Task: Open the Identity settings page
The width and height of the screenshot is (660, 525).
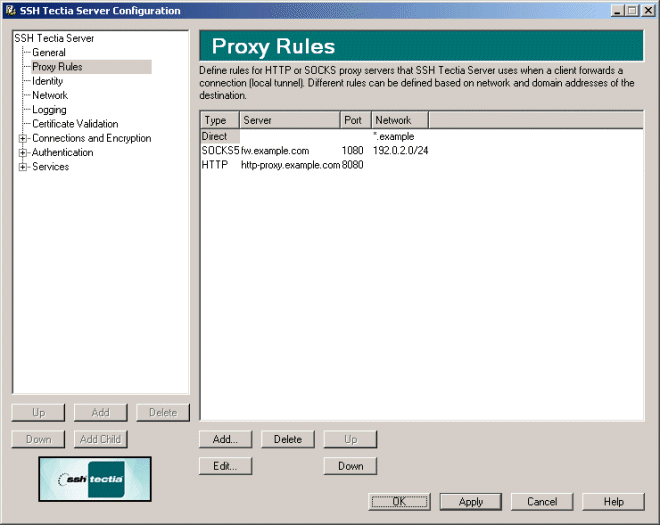Action: coord(48,81)
